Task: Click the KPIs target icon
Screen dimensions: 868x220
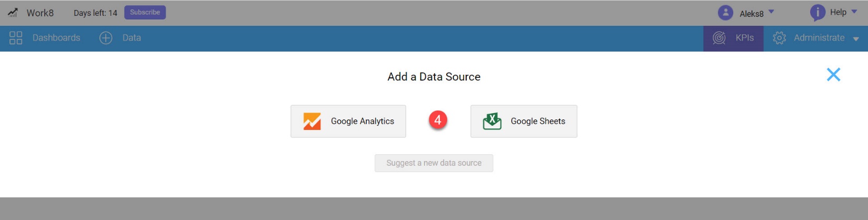Action: pos(719,38)
